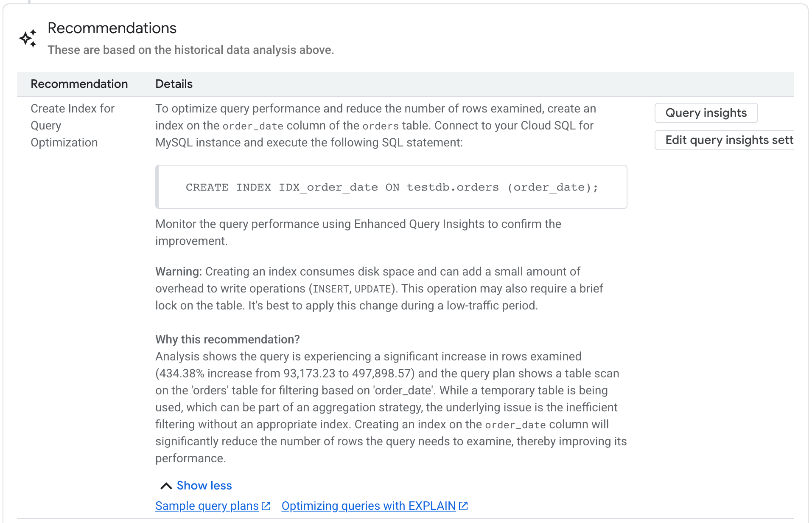812x523 pixels.
Task: Follow the Sample query plans link
Action: coord(207,506)
